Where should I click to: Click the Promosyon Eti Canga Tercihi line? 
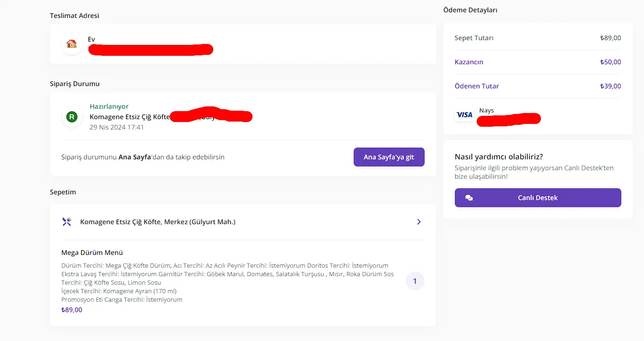click(122, 299)
